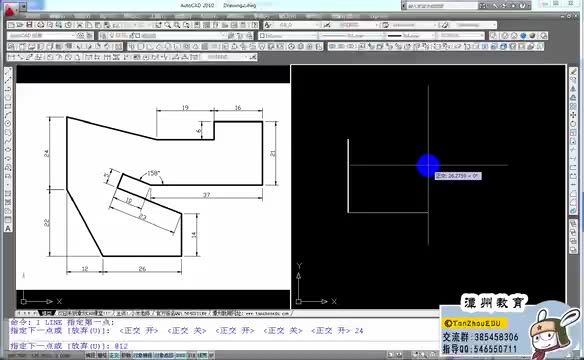The width and height of the screenshot is (584, 360).
Task: Click the command line input area
Action: pyautogui.click(x=223, y=346)
